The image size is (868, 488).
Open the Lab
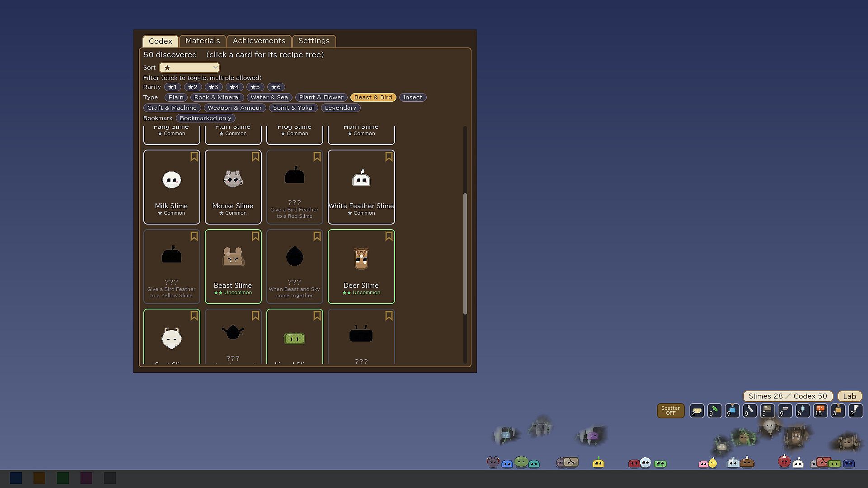849,396
